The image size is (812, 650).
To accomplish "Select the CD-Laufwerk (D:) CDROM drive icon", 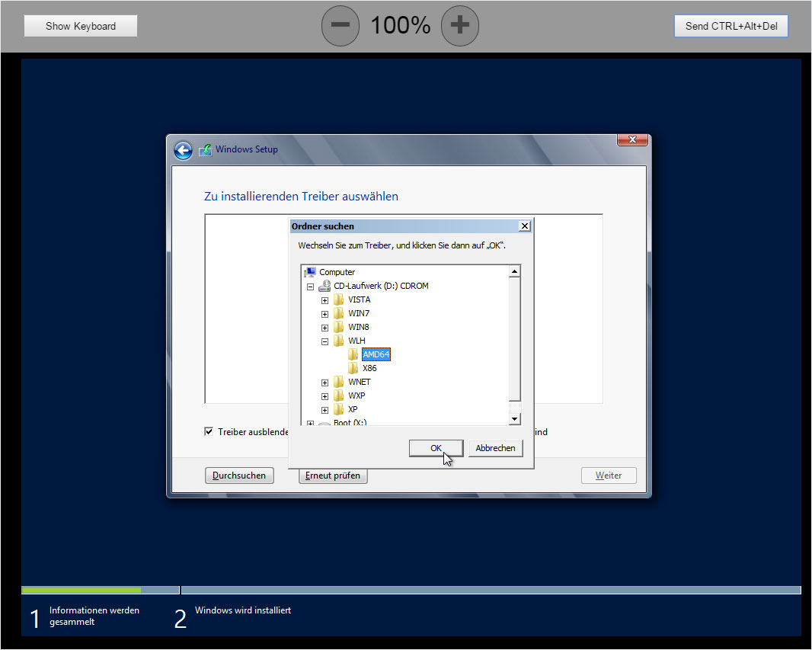I will (x=324, y=286).
